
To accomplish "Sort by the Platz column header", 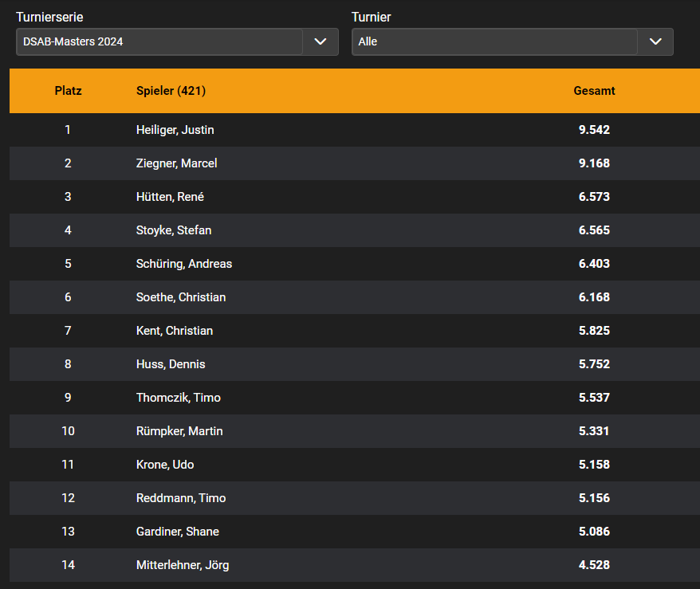I will point(68,91).
